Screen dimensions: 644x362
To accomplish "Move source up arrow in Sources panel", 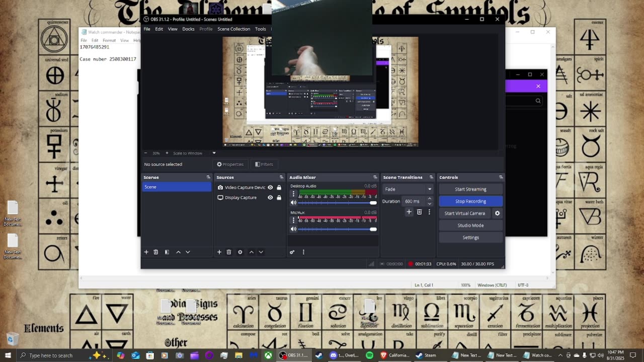I will 251,252.
